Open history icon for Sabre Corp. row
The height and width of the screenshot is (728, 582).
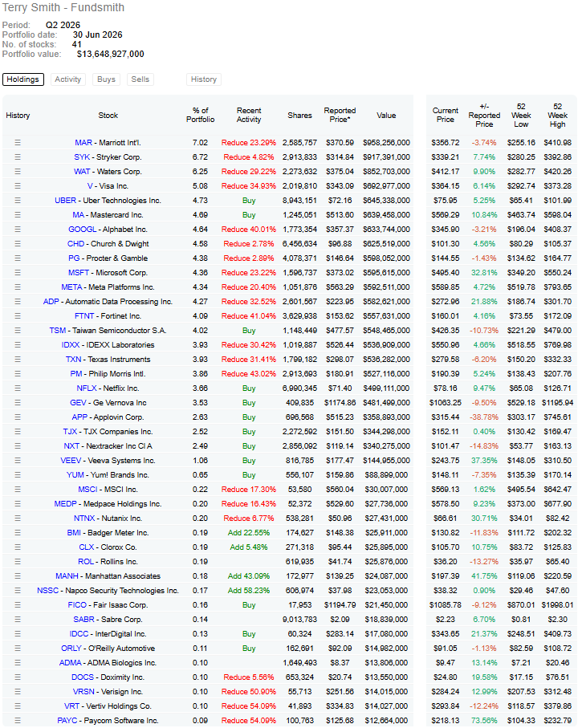pyautogui.click(x=18, y=619)
